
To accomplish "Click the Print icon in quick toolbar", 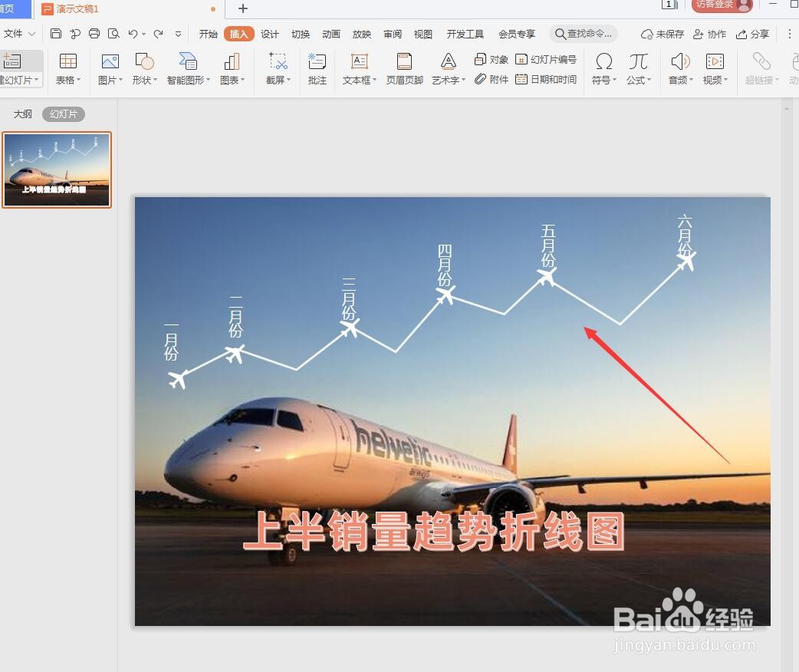I will [94, 34].
